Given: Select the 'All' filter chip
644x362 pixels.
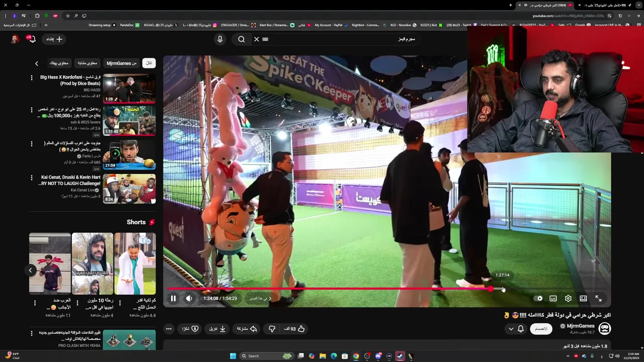Looking at the screenshot, I should (x=148, y=63).
